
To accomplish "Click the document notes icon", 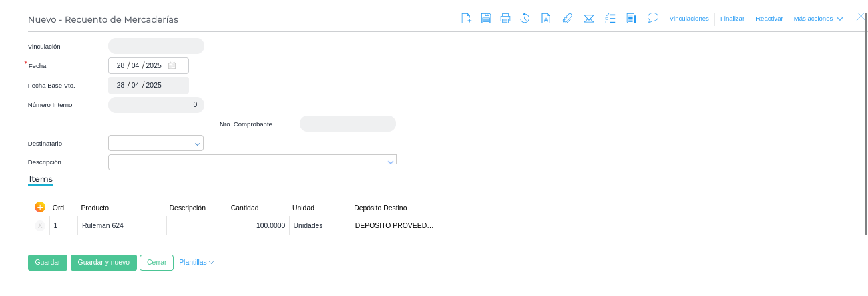I will pyautogui.click(x=631, y=19).
